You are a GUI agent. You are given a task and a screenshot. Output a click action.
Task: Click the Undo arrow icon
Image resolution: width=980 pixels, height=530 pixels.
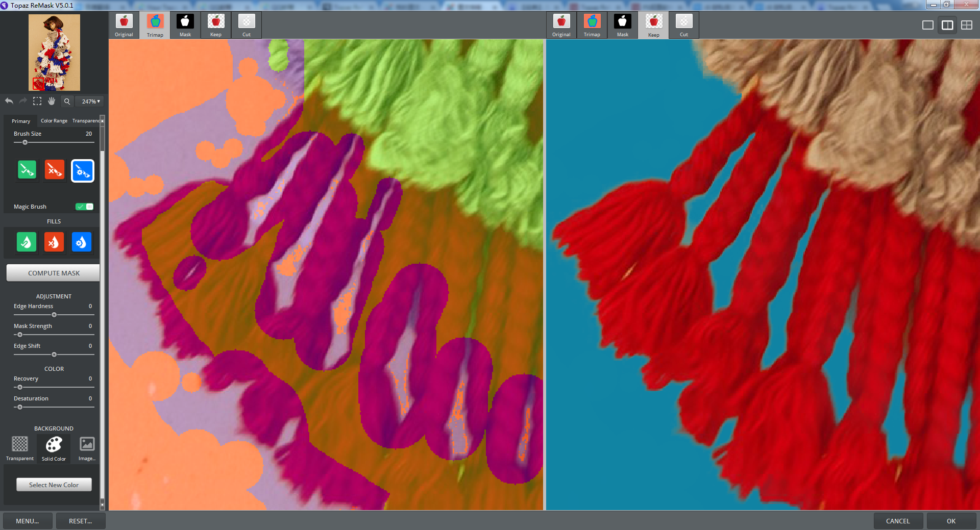point(9,101)
